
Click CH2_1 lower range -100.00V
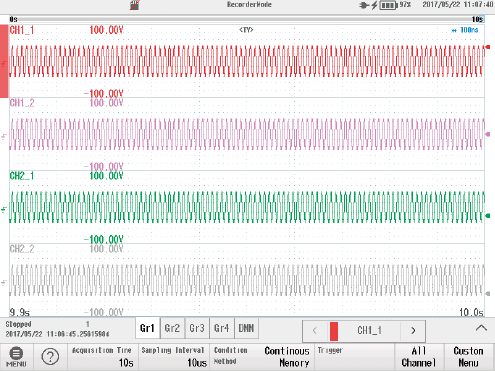point(104,239)
